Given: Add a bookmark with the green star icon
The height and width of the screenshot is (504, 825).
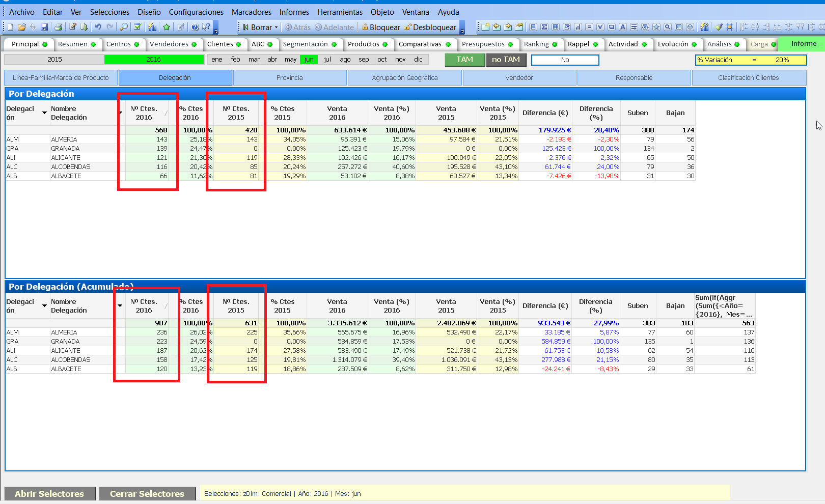Looking at the screenshot, I should [x=167, y=27].
